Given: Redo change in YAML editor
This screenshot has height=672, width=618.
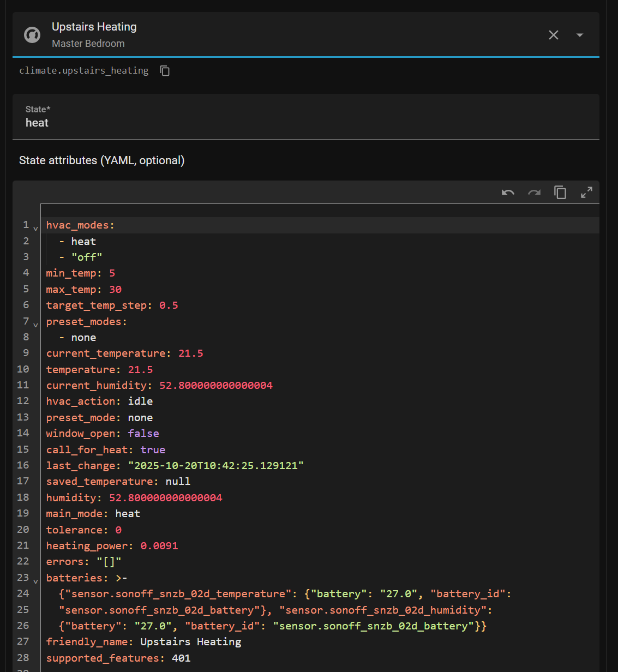Looking at the screenshot, I should click(x=534, y=193).
